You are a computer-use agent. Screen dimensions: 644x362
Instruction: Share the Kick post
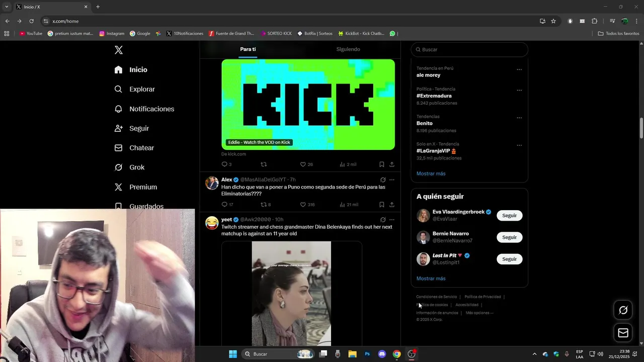[x=392, y=164]
